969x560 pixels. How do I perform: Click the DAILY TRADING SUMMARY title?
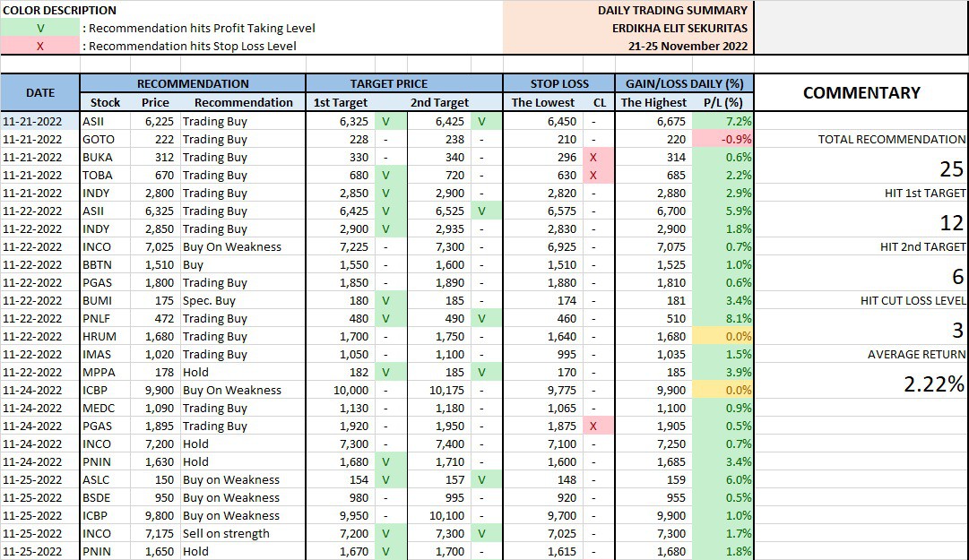click(672, 10)
